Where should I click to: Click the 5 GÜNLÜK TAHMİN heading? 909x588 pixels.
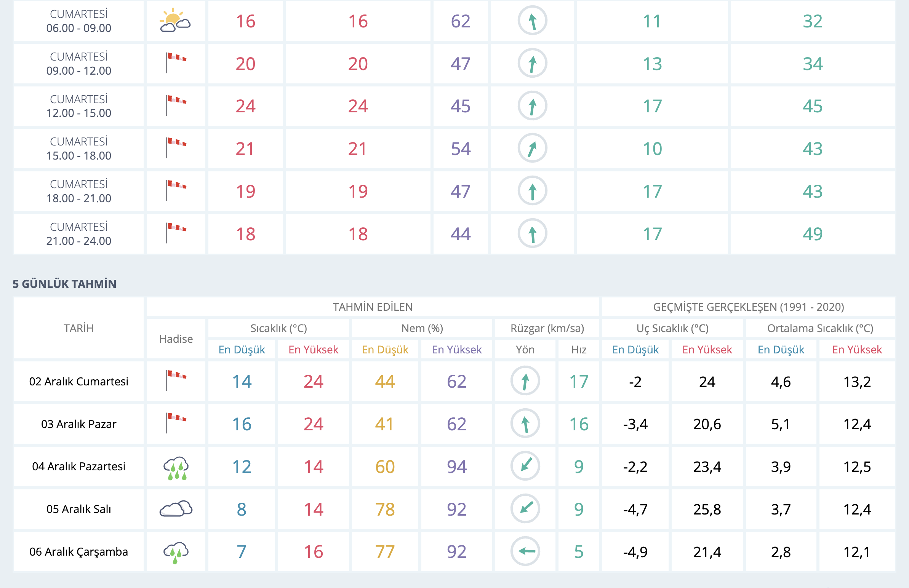point(64,284)
